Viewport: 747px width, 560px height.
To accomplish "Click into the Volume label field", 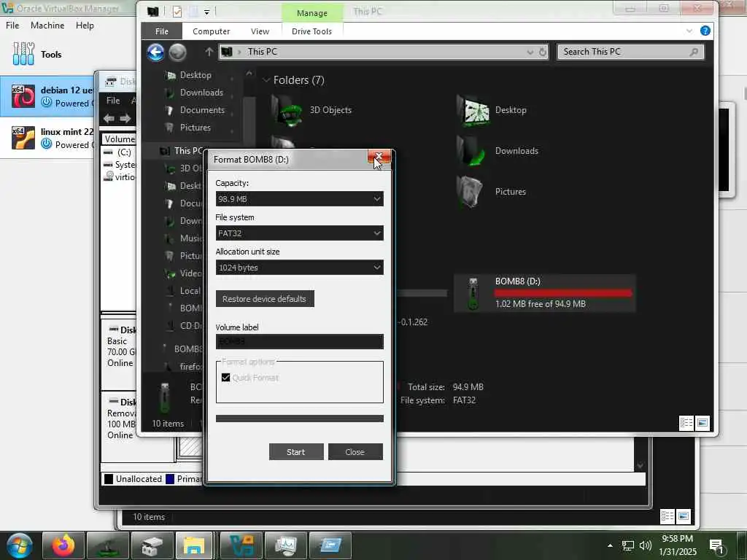I will [x=299, y=341].
